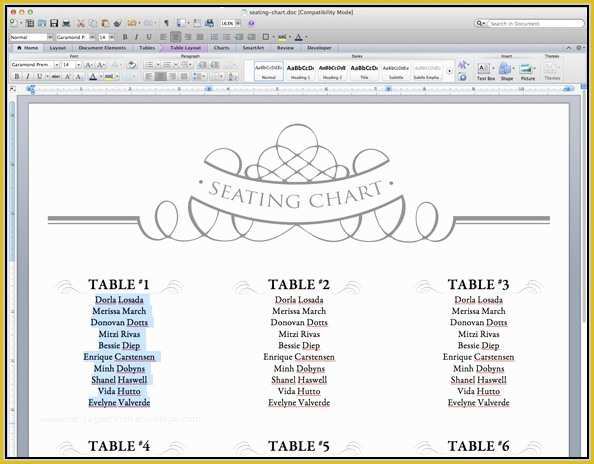Open the Normal style dropdown in formatting toolbar
Viewport: 594px width, 464px height.
click(49, 37)
